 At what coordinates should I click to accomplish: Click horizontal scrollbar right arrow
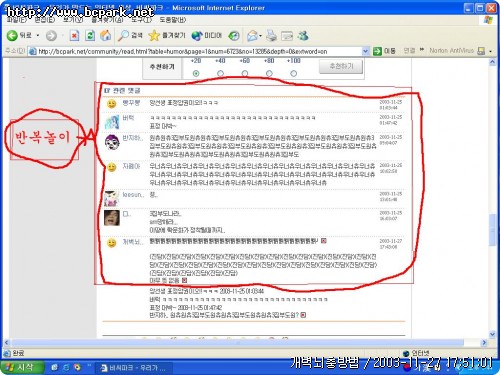(484, 342)
